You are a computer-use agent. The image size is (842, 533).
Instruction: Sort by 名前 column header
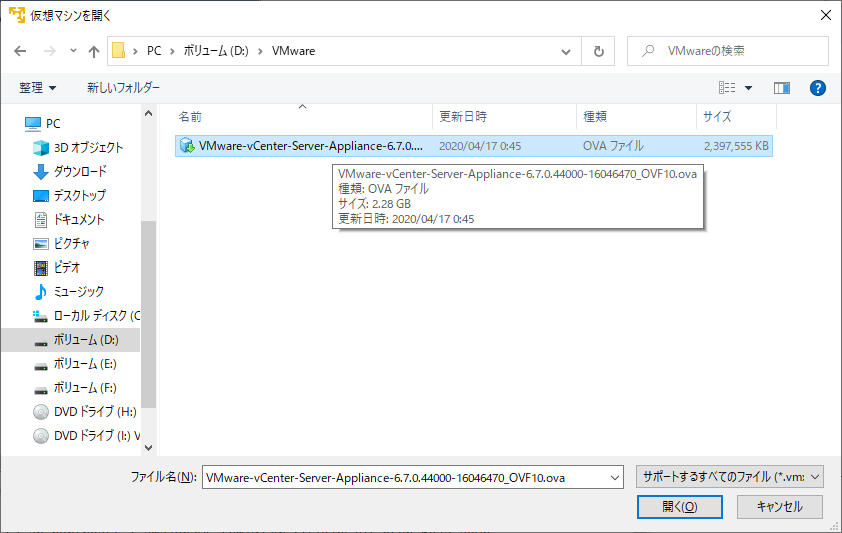click(x=190, y=116)
